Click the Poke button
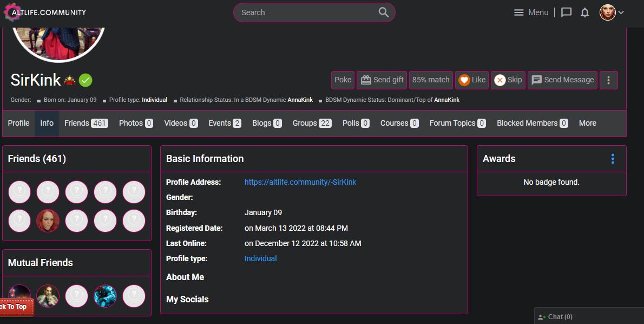This screenshot has width=644, height=324. pyautogui.click(x=343, y=80)
